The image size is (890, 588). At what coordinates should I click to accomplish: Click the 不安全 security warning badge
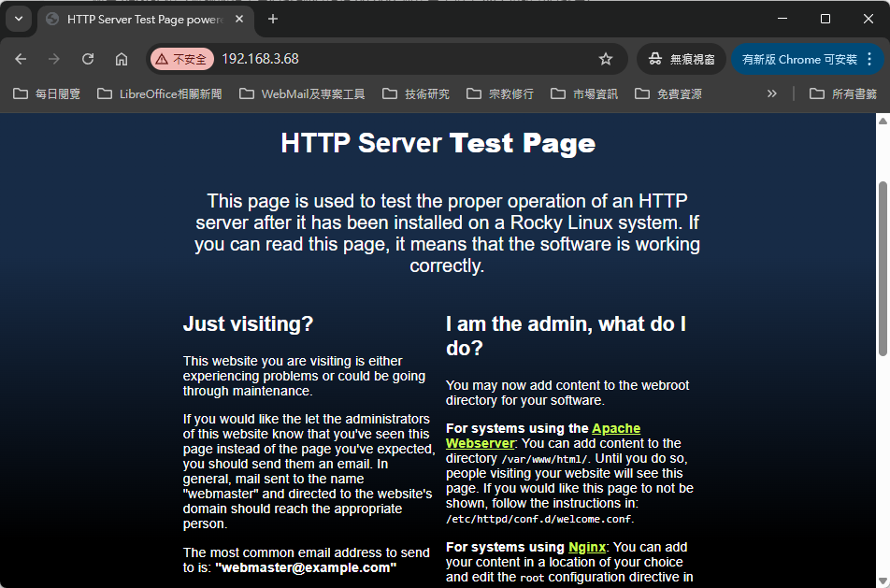click(182, 59)
